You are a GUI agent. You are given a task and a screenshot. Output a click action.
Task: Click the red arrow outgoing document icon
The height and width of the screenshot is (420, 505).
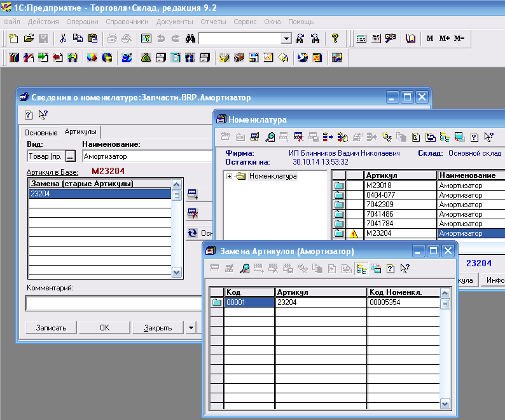pos(58,58)
